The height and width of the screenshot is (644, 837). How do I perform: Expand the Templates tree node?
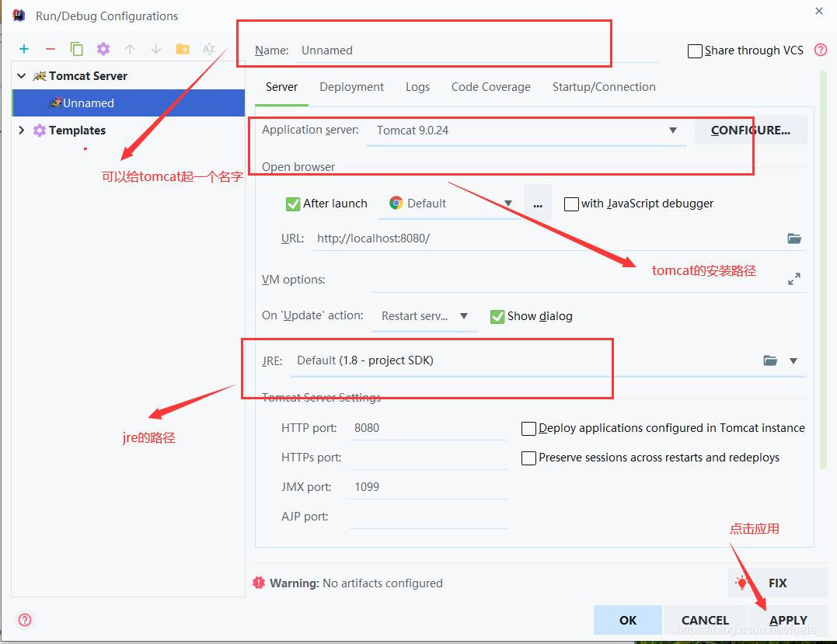[21, 131]
